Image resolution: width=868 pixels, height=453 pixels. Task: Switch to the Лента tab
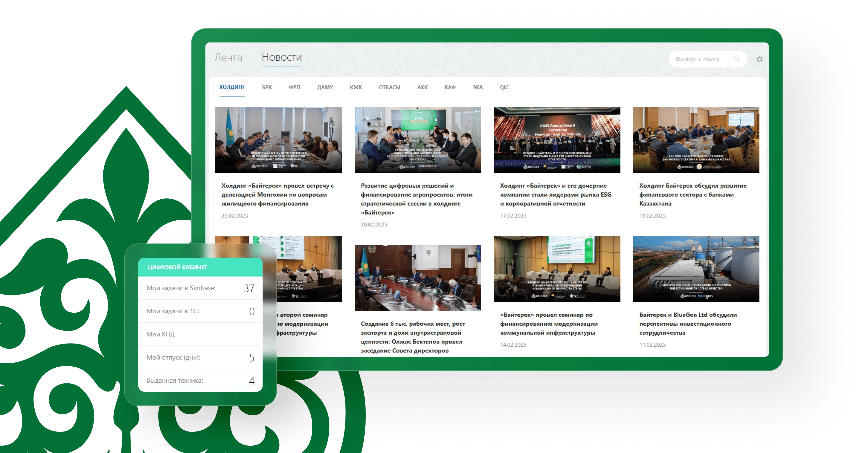click(x=228, y=58)
